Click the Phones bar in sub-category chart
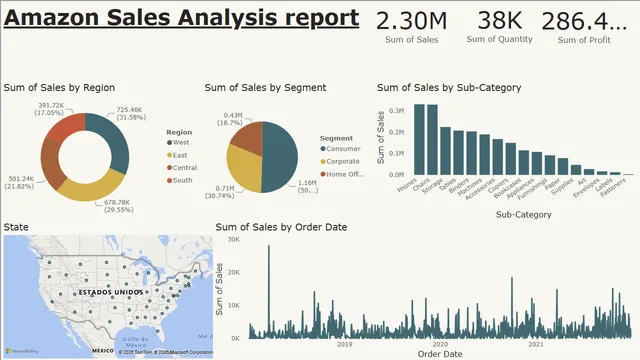The height and width of the screenshot is (360, 640). point(420,140)
